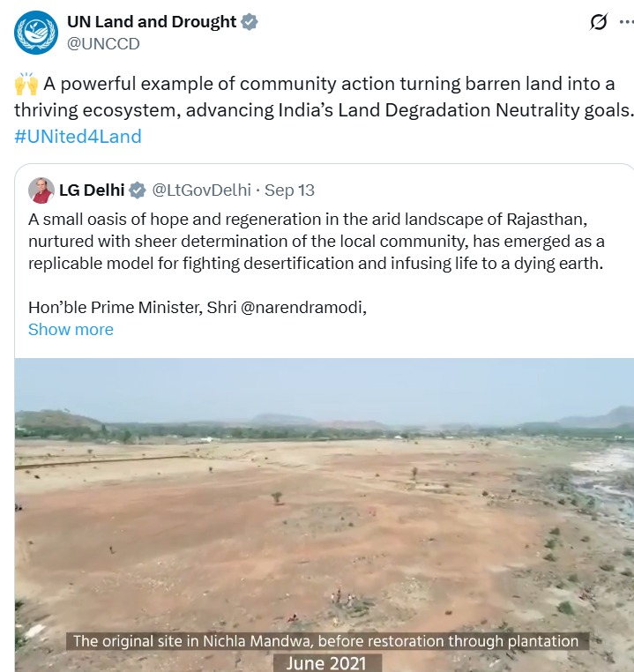Click the Nichla Mandwa video caption text

click(326, 641)
